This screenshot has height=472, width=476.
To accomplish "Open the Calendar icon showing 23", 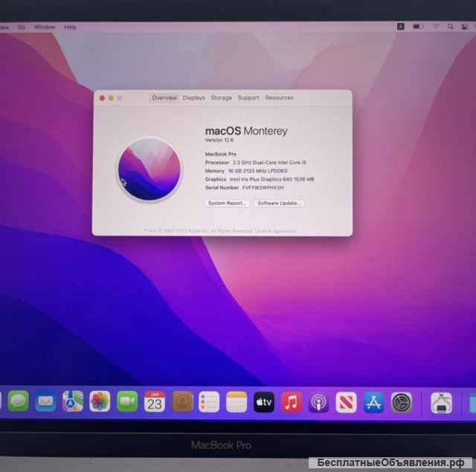I will (x=155, y=401).
